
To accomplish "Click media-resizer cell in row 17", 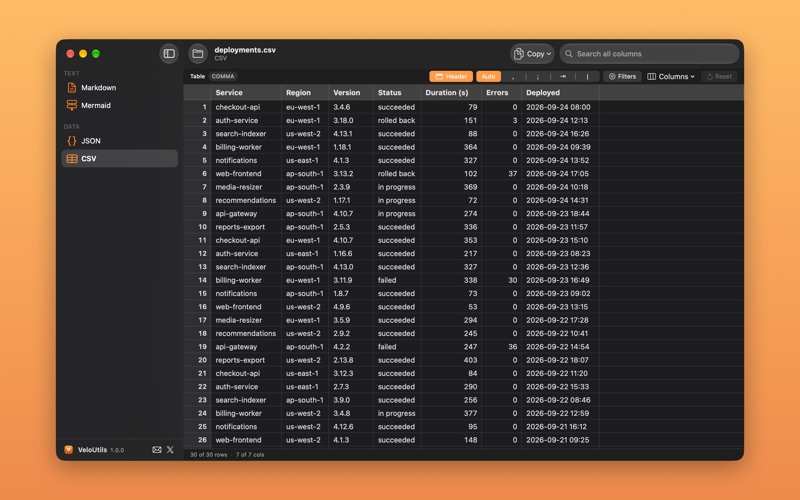I will (246, 320).
